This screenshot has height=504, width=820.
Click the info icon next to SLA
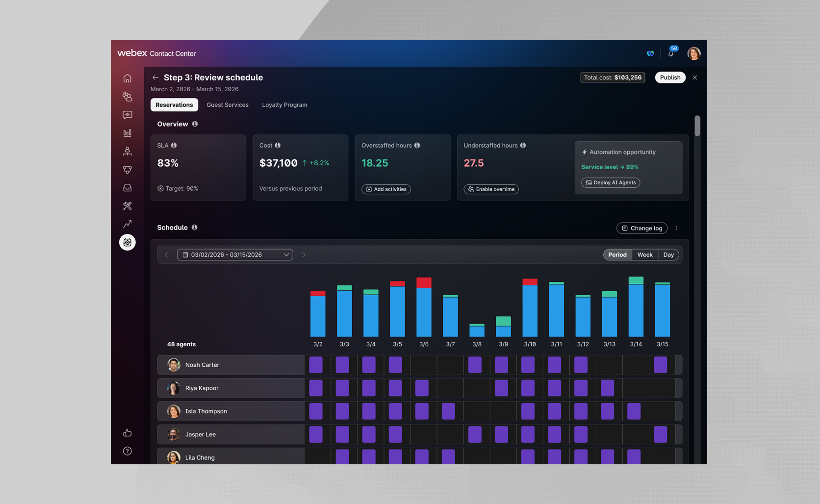174,146
